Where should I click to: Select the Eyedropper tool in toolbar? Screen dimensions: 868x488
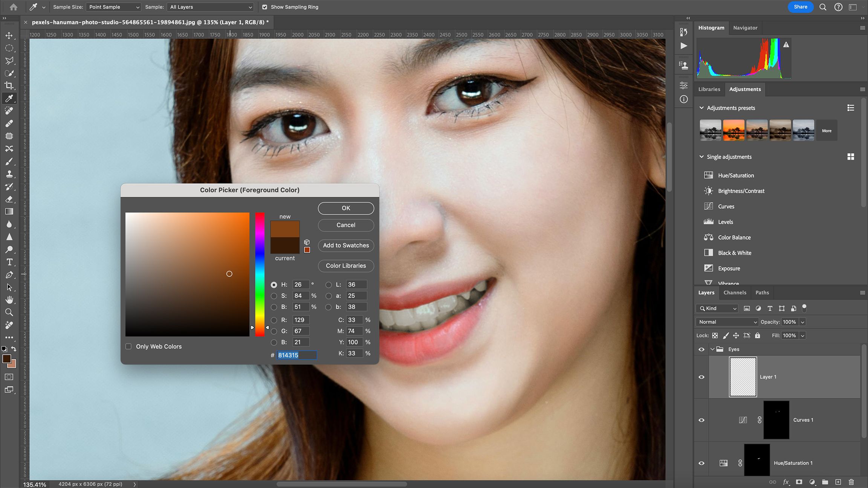9,98
